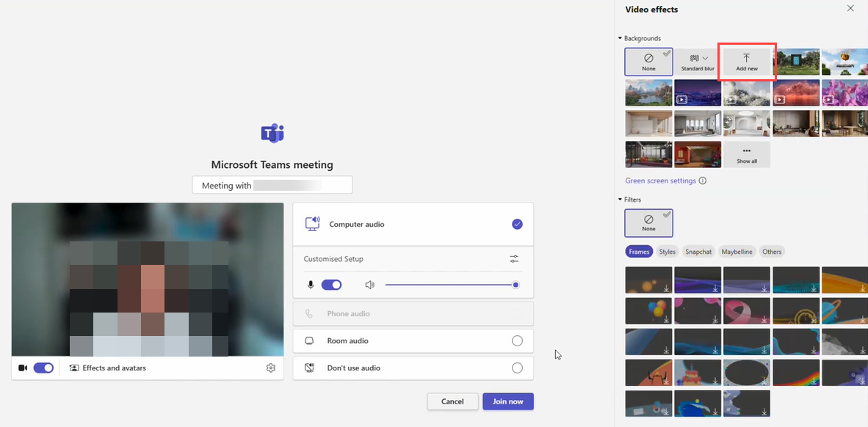This screenshot has height=427, width=868.
Task: Apply the golden clock frame
Action: pyautogui.click(x=796, y=311)
